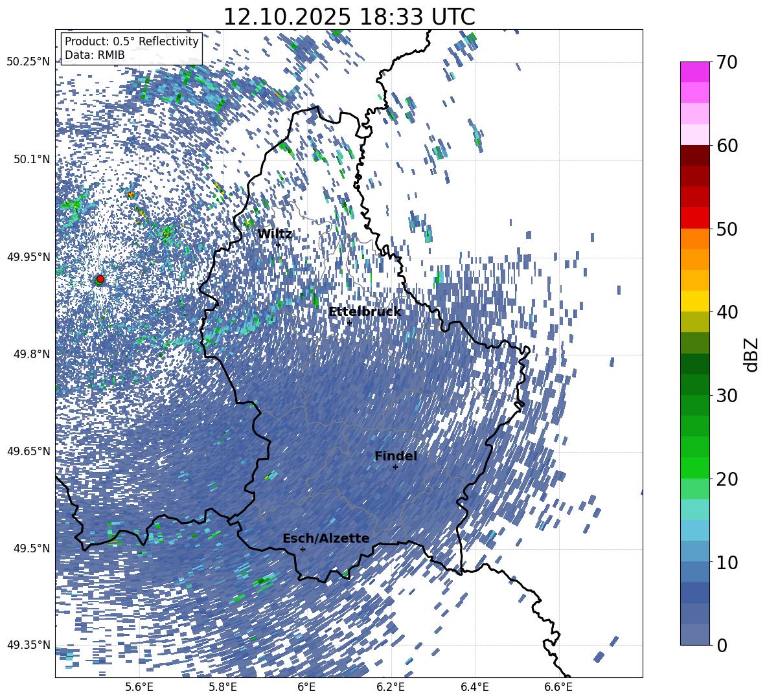Click the 6.2°E longitude tick label
The height and width of the screenshot is (700, 767).
[x=391, y=687]
